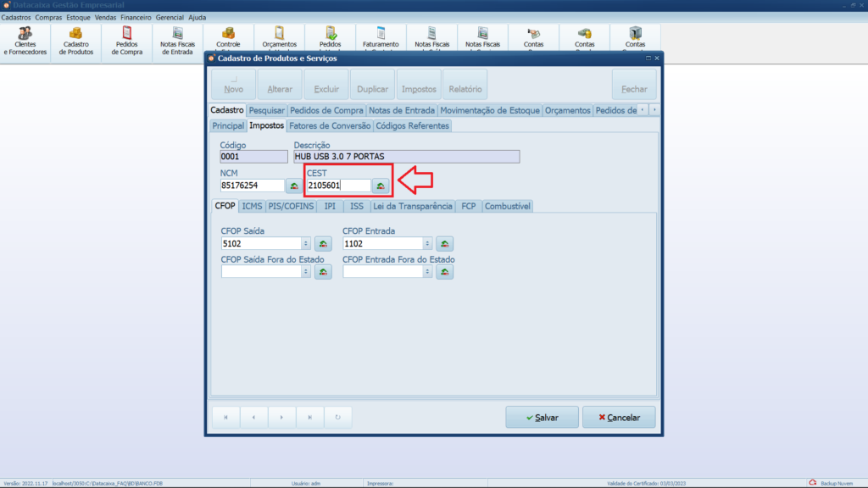Click the NCM search lookup icon
The height and width of the screenshot is (488, 868).
(293, 186)
